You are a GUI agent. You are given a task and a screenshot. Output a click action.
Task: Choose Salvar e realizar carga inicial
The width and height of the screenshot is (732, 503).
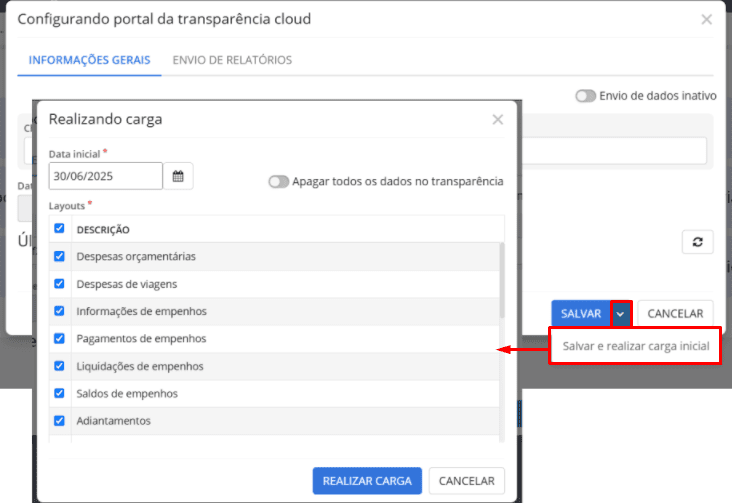coord(635,347)
